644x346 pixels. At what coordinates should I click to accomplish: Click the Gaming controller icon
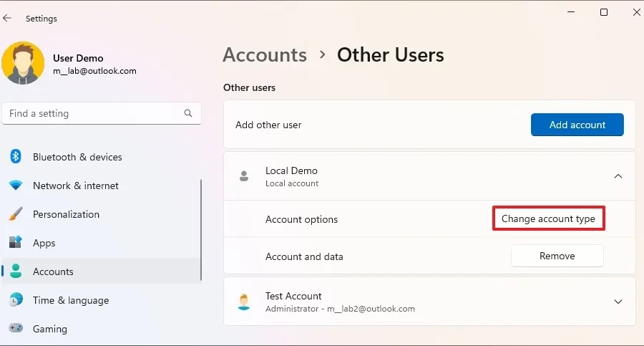16,328
